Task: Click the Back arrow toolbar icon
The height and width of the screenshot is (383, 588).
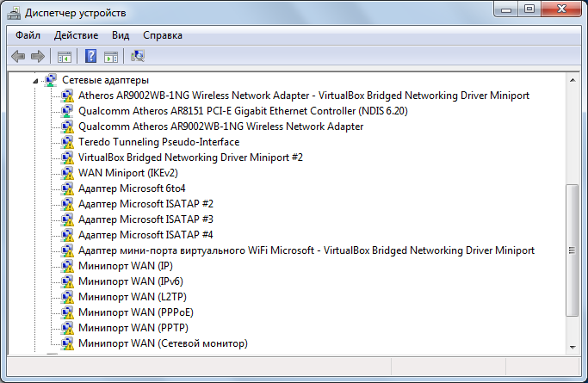Action: (18, 57)
